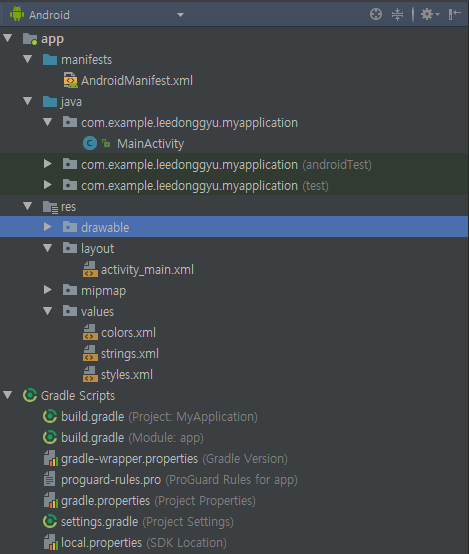The image size is (469, 554).
Task: Collapse the values folder arrow
Action: pyautogui.click(x=48, y=311)
